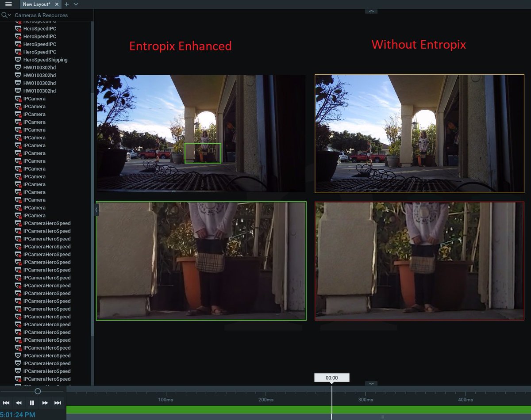Click the 100ms timeline label
The height and width of the screenshot is (420, 531).
click(165, 400)
